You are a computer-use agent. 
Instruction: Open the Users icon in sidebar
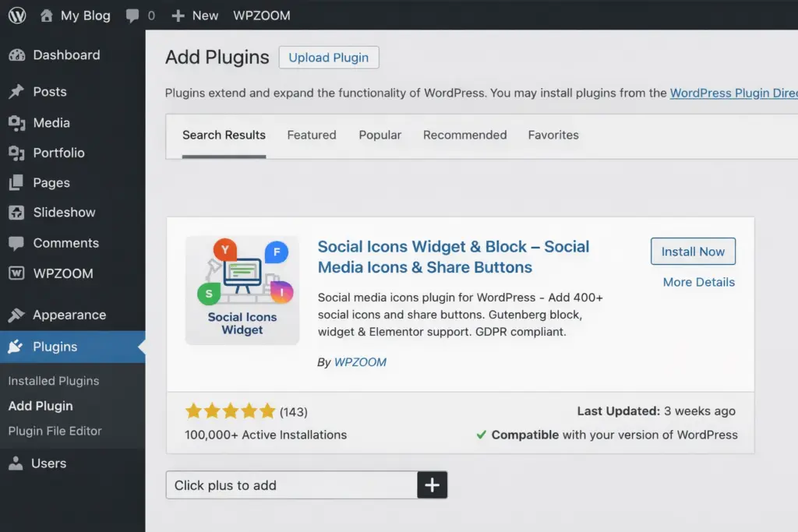(16, 463)
